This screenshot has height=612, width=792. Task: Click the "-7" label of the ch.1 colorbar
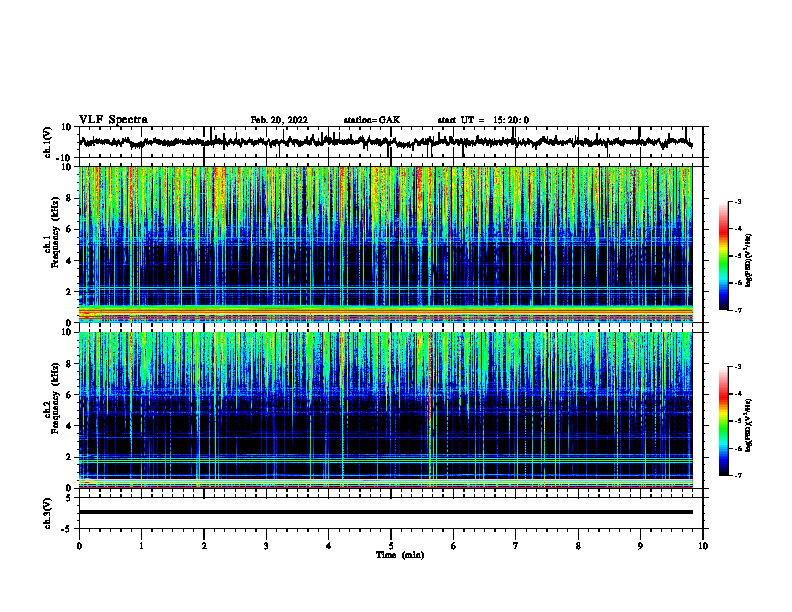click(x=738, y=310)
